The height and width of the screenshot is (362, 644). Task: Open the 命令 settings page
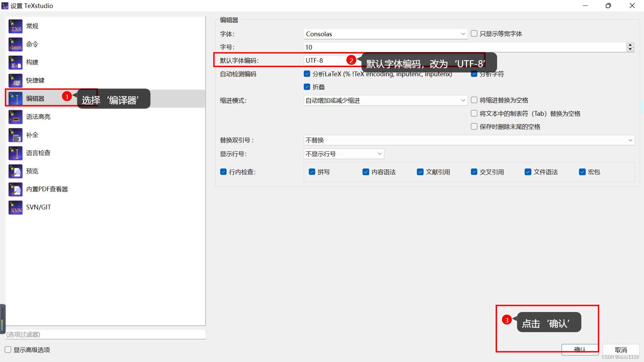coord(105,44)
